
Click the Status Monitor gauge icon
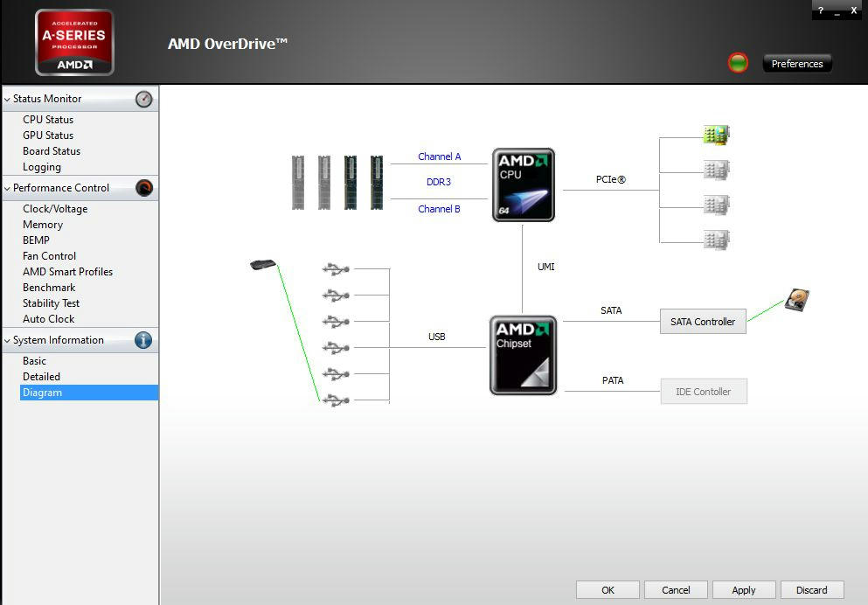tap(144, 99)
